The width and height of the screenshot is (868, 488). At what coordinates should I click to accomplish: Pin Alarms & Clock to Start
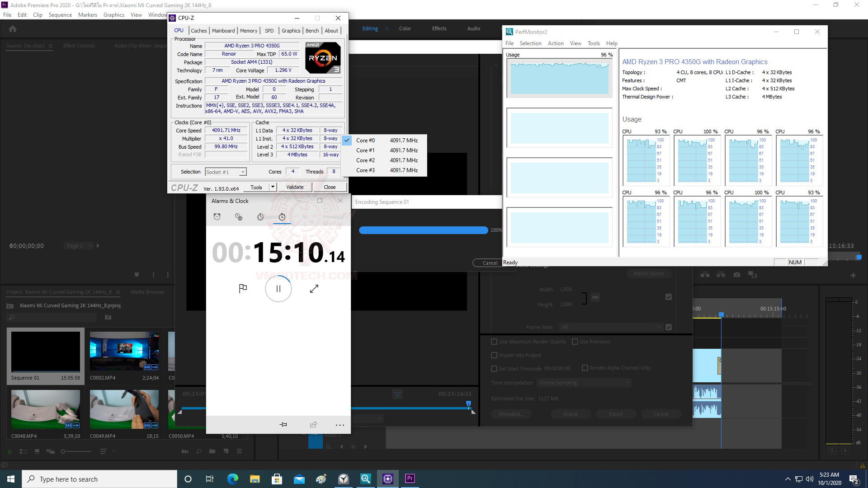click(x=283, y=424)
